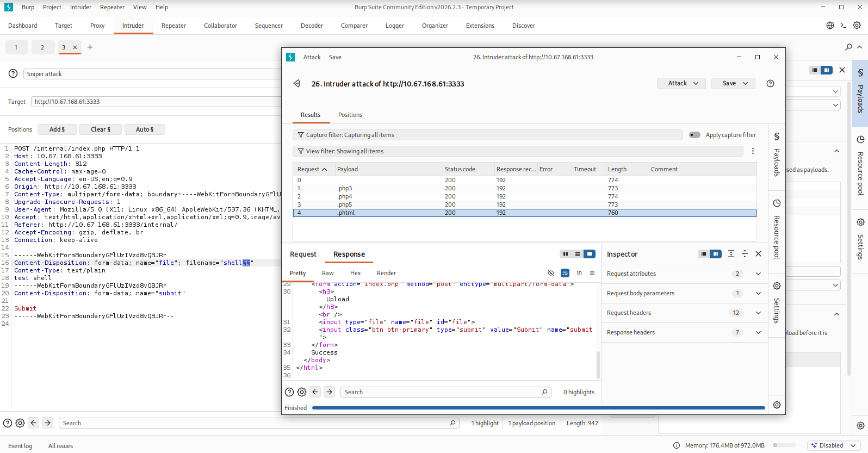Click the bottom gear icon in attack window

(777, 405)
